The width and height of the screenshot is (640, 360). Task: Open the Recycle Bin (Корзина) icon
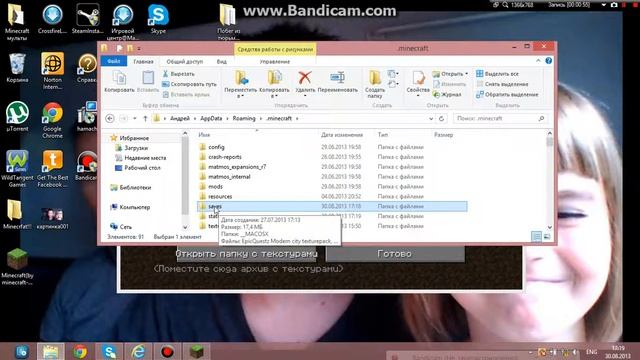point(17,68)
